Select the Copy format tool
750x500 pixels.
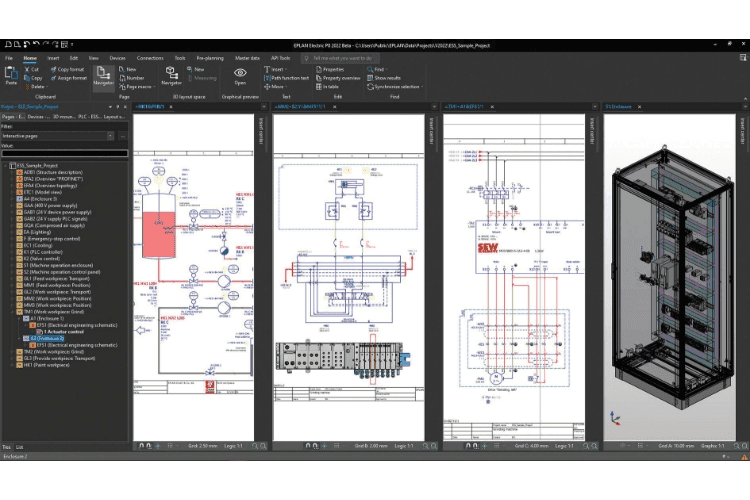pyautogui.click(x=67, y=69)
